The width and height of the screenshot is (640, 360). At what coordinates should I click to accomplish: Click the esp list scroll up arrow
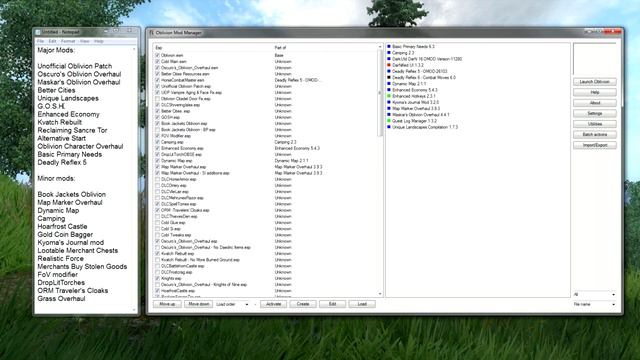380,47
